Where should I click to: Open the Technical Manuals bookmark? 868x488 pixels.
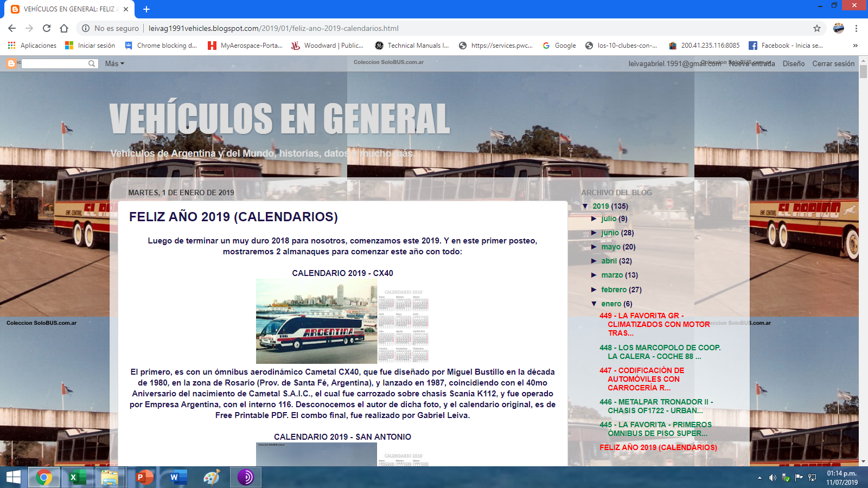coord(412,46)
